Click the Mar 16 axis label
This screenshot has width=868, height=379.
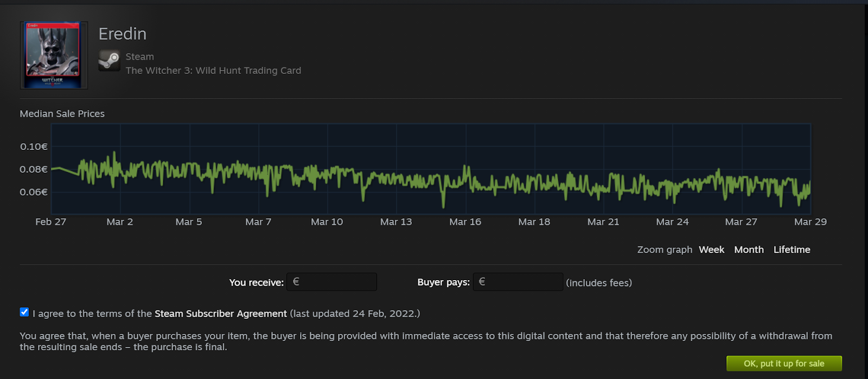pyautogui.click(x=465, y=222)
